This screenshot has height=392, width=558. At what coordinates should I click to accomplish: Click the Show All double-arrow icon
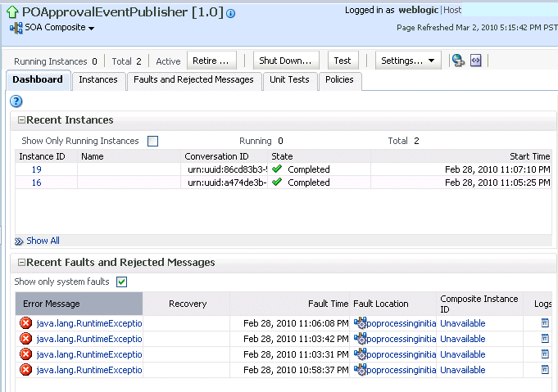pos(19,241)
